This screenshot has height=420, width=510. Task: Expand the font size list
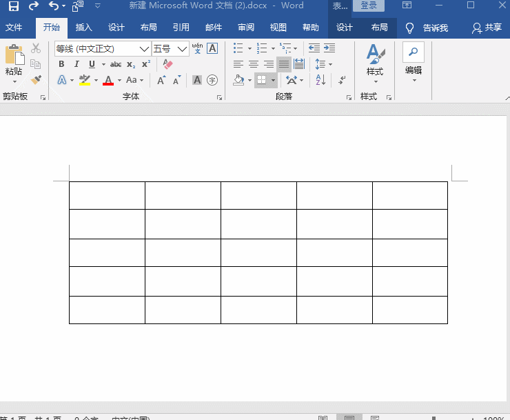tap(183, 49)
